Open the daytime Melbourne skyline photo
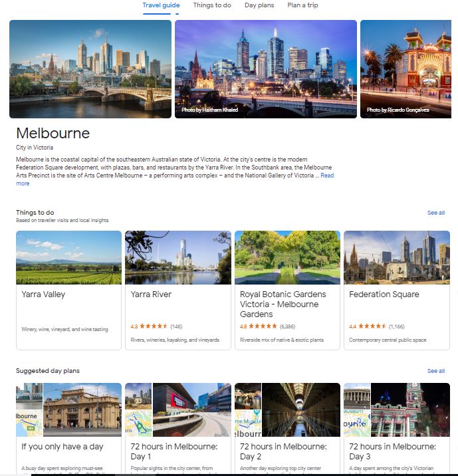 click(x=90, y=69)
